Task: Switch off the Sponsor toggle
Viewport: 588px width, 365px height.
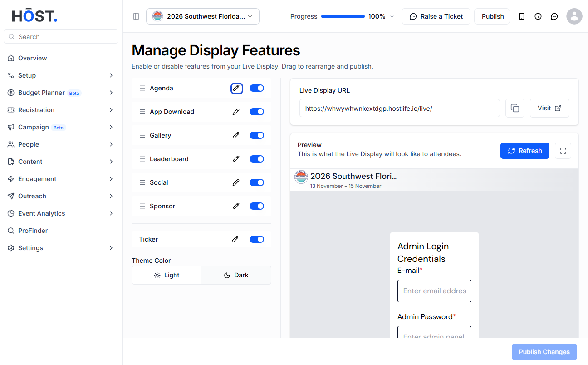Action: [257, 206]
